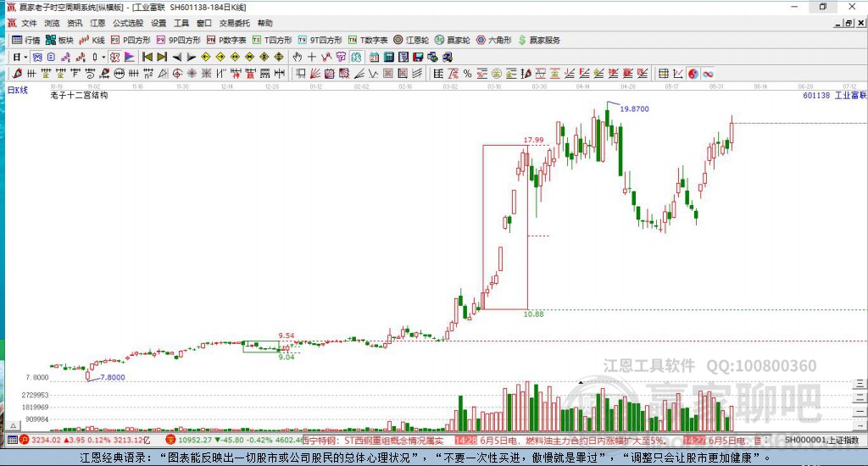Open the 工具 menu
The width and height of the screenshot is (868, 466).
point(181,23)
